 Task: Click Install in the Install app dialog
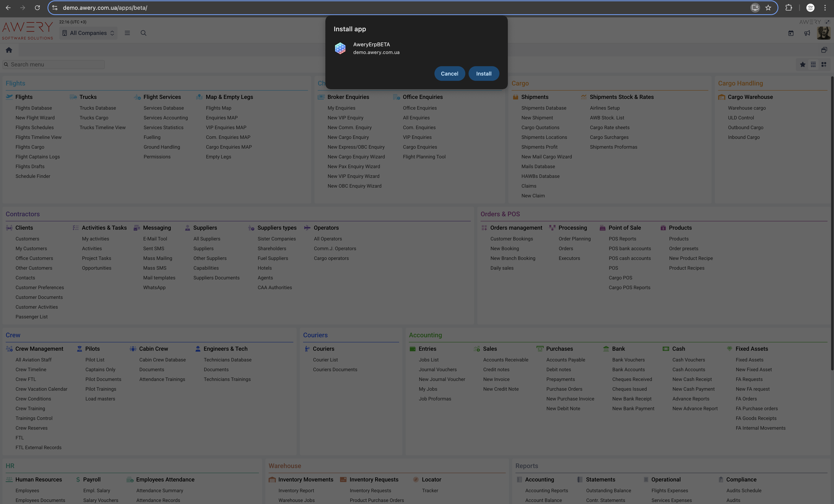483,74
